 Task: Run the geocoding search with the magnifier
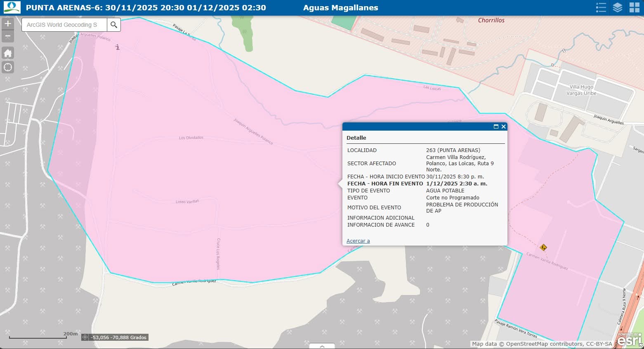[114, 25]
